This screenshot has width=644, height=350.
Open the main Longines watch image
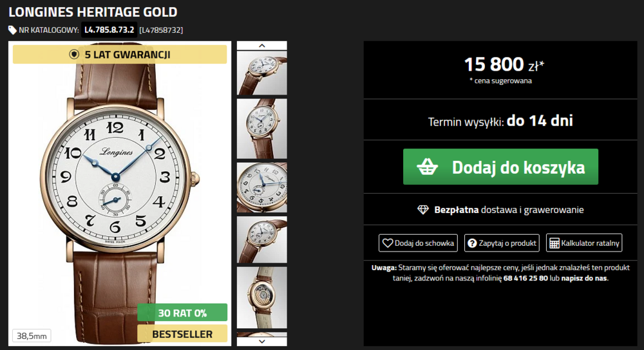coord(120,193)
